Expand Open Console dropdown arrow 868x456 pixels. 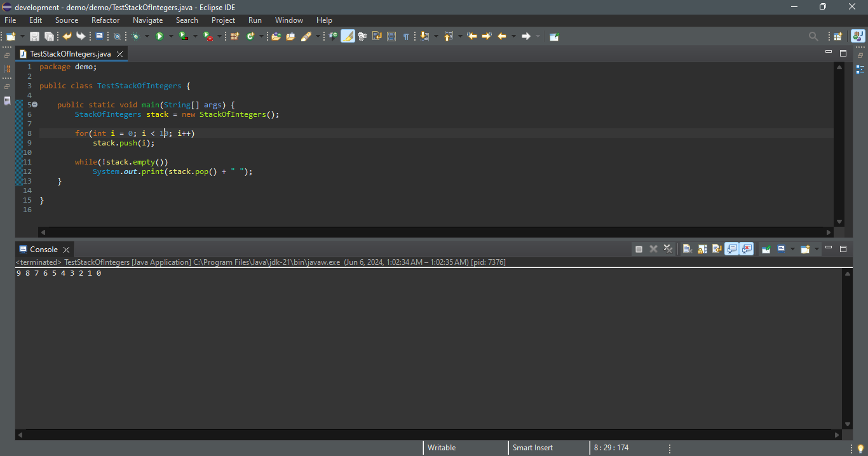click(817, 249)
